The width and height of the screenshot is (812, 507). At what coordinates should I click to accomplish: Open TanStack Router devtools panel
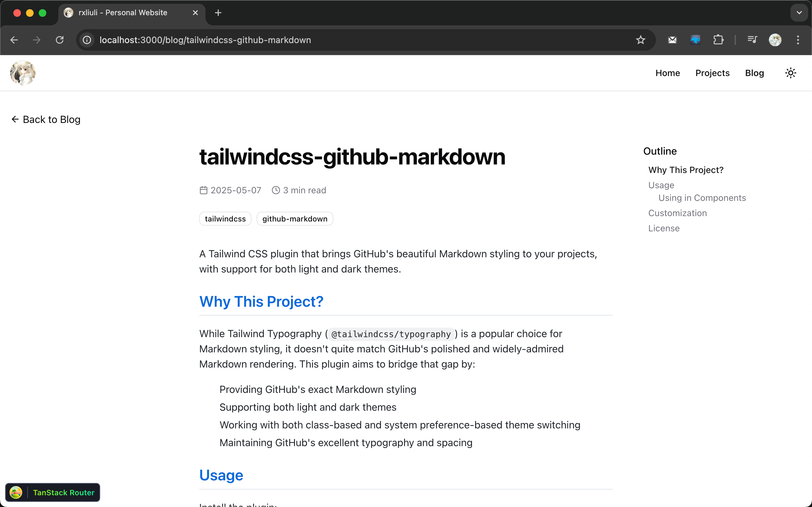pos(53,492)
